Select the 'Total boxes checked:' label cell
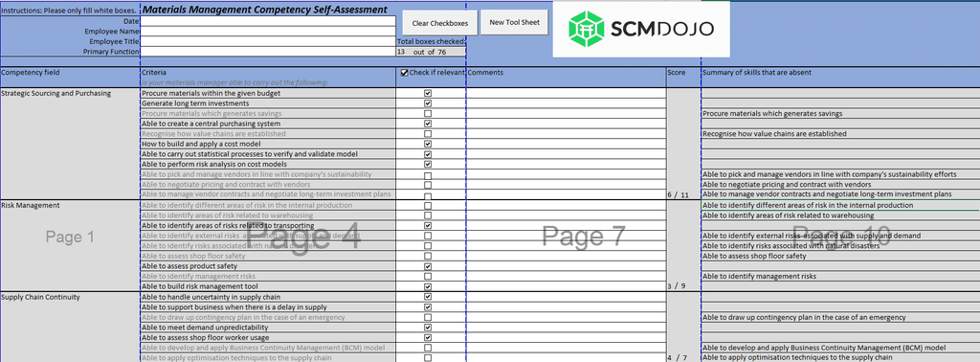 (x=432, y=41)
